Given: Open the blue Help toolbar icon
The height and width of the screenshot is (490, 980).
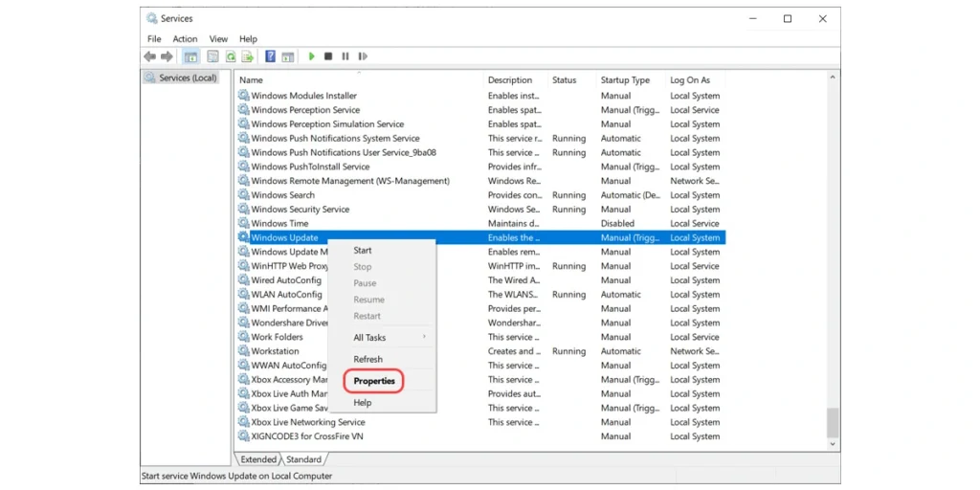Looking at the screenshot, I should click(270, 56).
